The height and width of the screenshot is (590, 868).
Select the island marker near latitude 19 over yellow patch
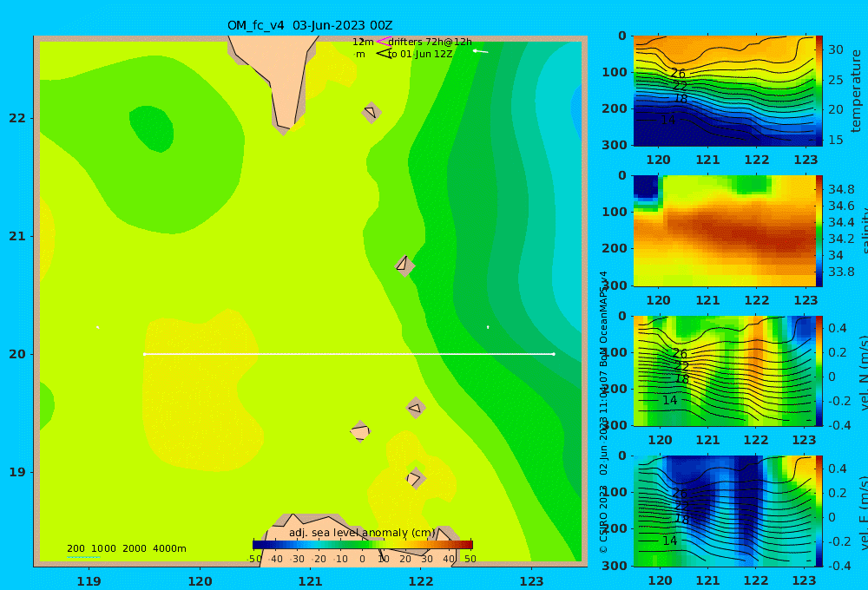tap(415, 478)
